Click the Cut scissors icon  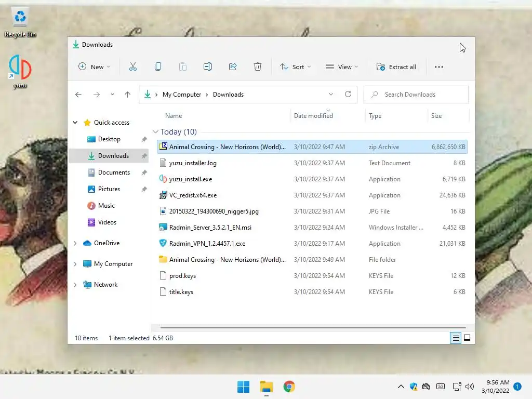pos(132,67)
